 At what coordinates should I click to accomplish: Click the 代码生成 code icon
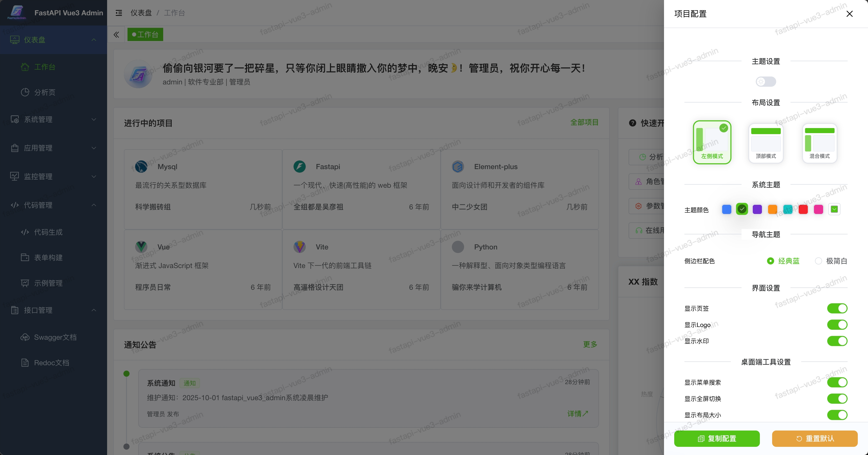25,232
